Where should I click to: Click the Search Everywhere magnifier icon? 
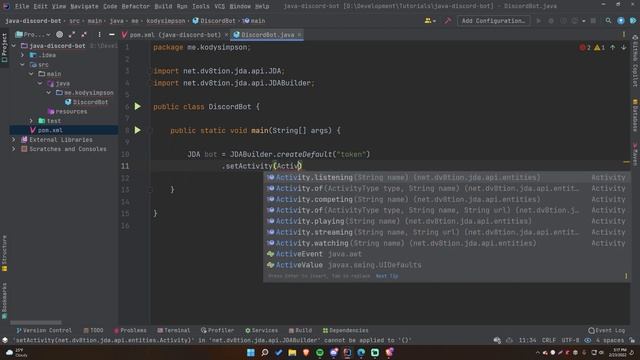(608, 20)
